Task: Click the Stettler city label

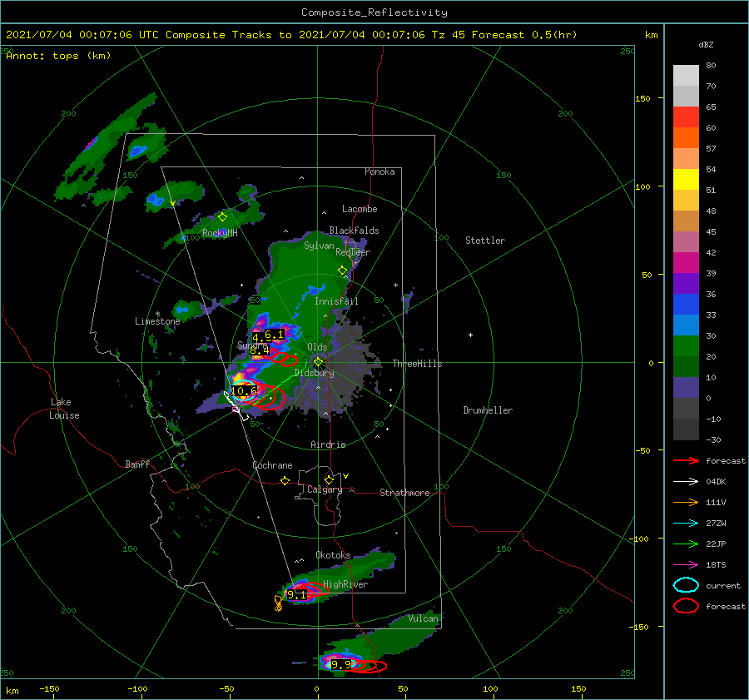Action: pyautogui.click(x=485, y=241)
